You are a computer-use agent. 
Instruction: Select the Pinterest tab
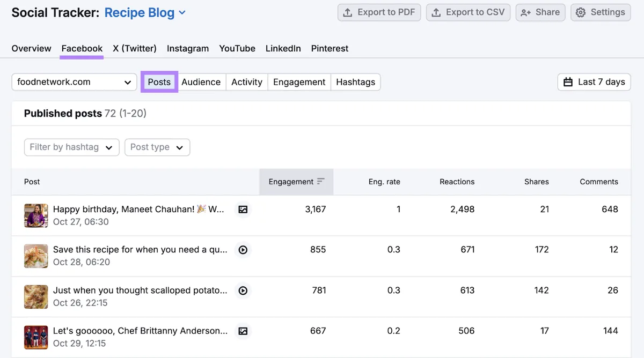(x=330, y=48)
